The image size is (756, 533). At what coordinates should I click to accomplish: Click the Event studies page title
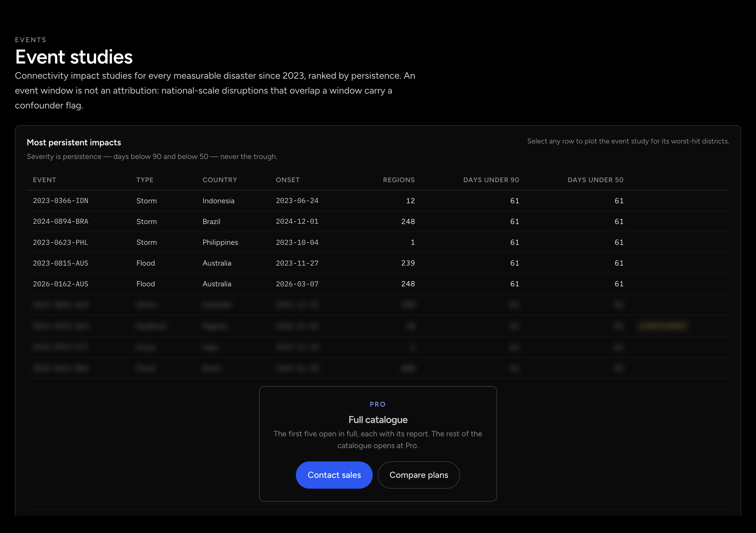click(x=74, y=57)
